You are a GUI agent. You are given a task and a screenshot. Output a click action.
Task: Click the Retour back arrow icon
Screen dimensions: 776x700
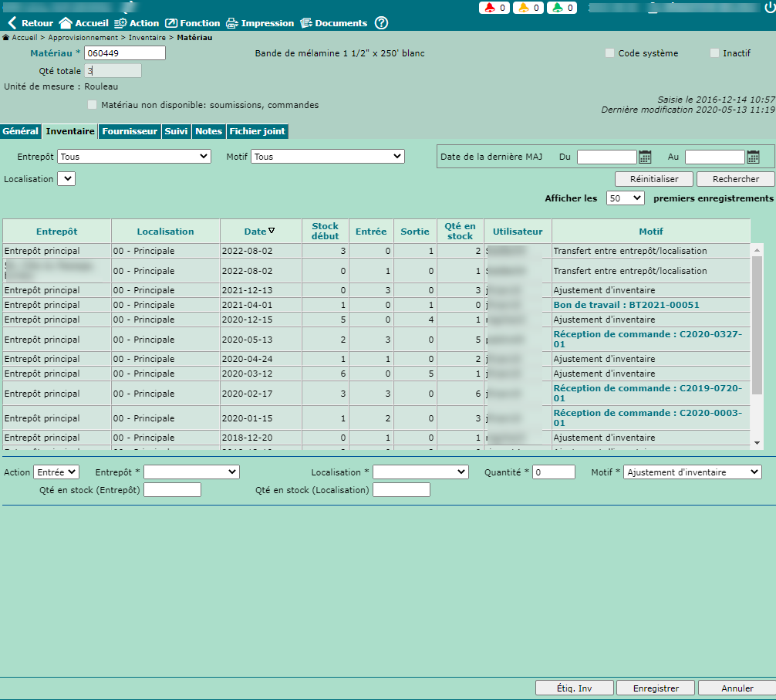coord(12,23)
